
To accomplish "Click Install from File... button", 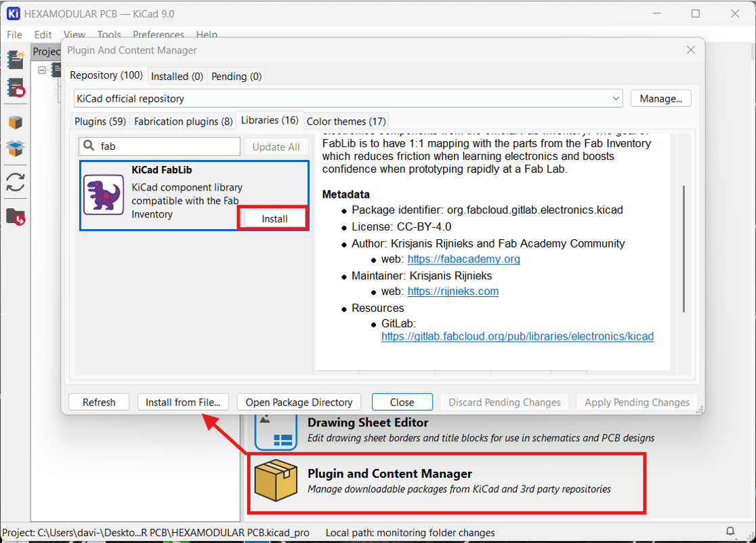I will click(x=183, y=402).
